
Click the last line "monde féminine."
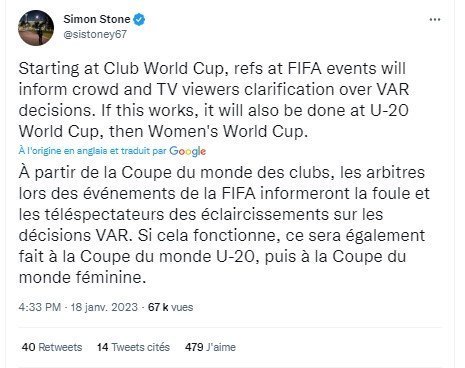(x=82, y=277)
